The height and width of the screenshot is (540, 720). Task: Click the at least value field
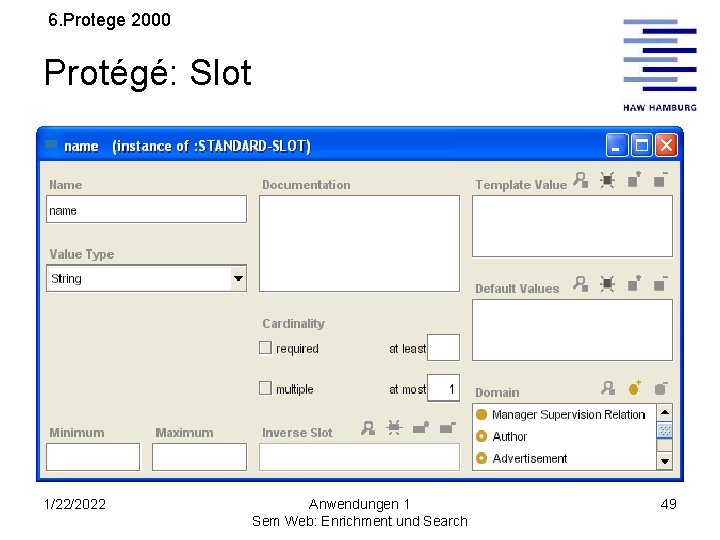[443, 348]
